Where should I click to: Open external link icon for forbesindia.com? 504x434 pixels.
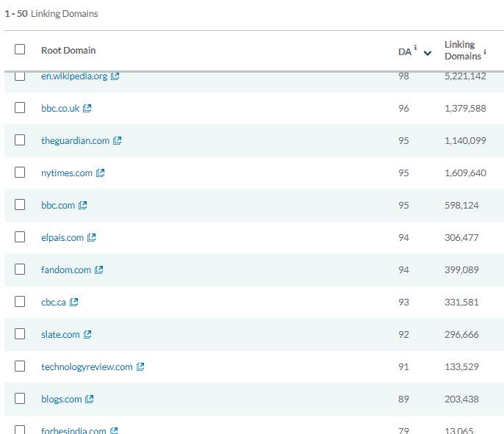pos(114,430)
